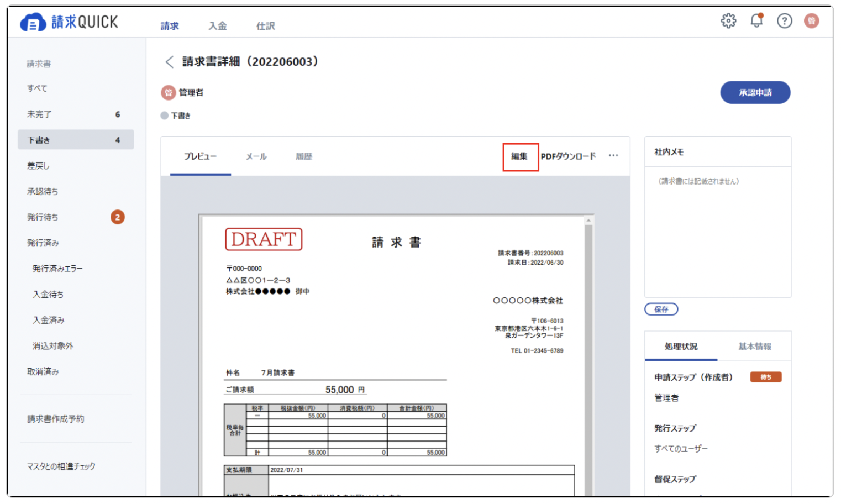Select 入金済み in the sidebar
This screenshot has width=841, height=504.
pyautogui.click(x=49, y=320)
